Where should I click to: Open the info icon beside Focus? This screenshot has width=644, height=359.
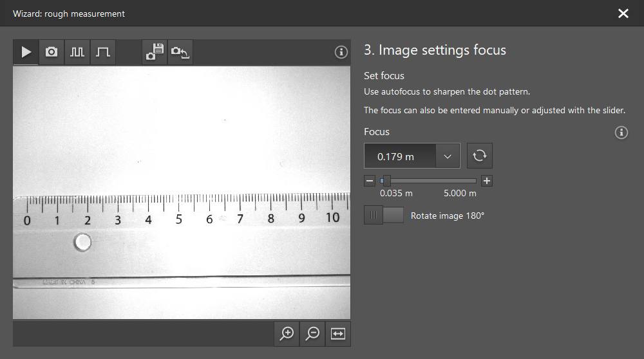coord(621,133)
